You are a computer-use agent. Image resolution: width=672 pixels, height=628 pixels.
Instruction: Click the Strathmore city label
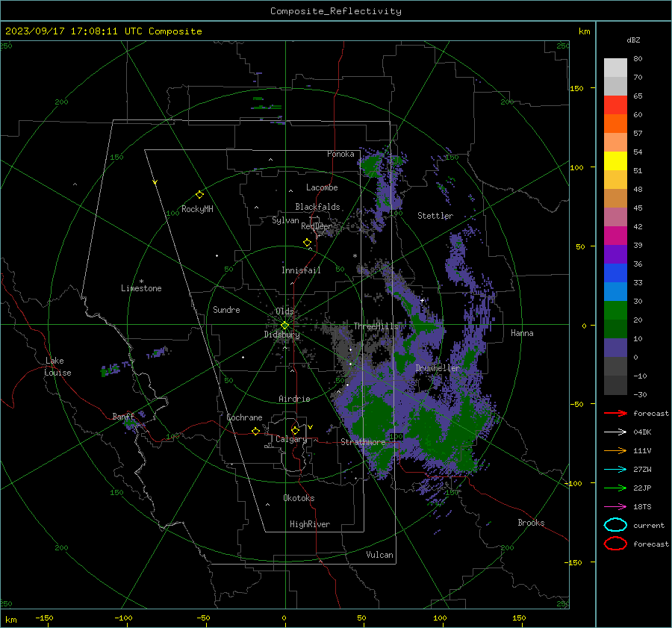click(x=363, y=442)
